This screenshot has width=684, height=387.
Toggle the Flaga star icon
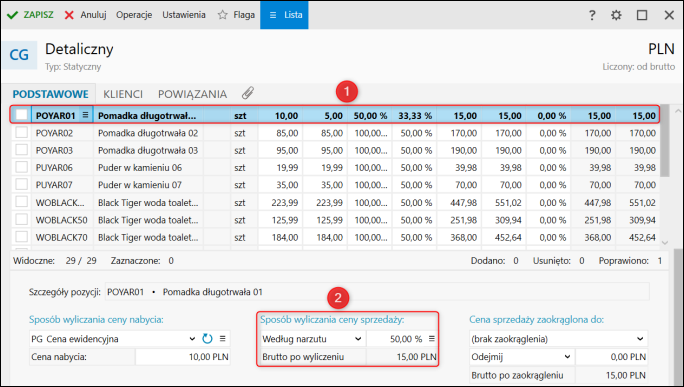point(222,15)
